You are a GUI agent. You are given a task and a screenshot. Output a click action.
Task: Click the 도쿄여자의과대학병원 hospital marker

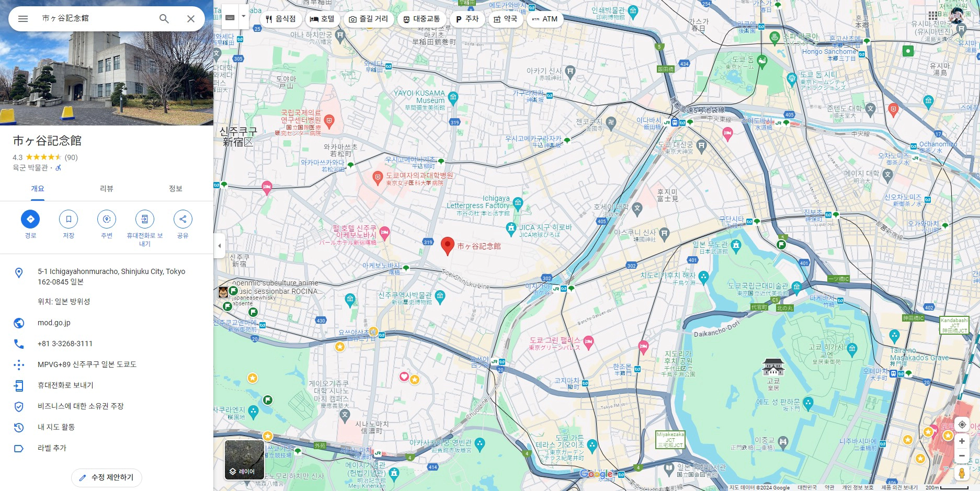tap(378, 178)
